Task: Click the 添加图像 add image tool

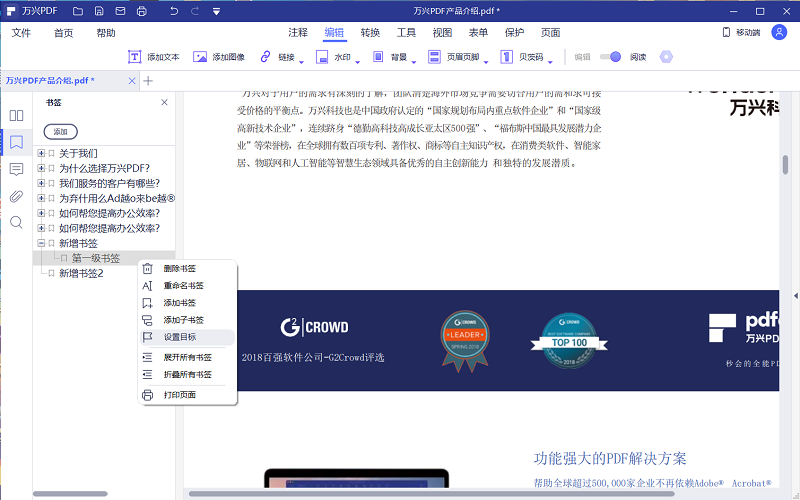Action: click(x=219, y=57)
